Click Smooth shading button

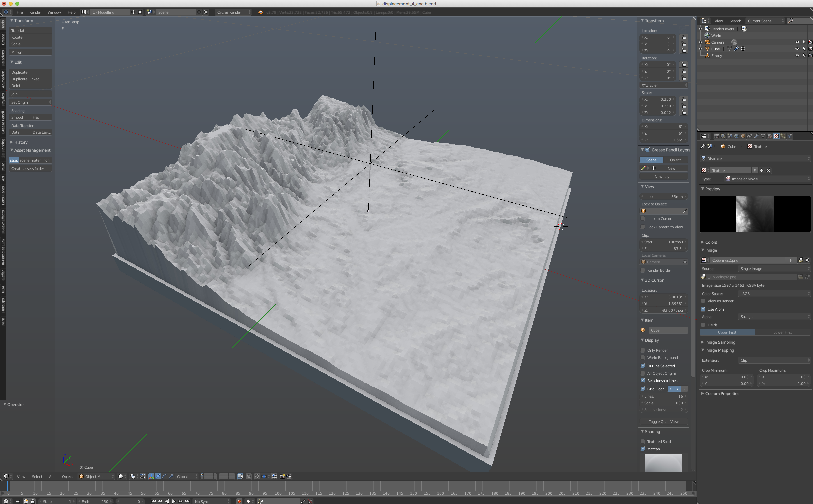[x=19, y=117]
